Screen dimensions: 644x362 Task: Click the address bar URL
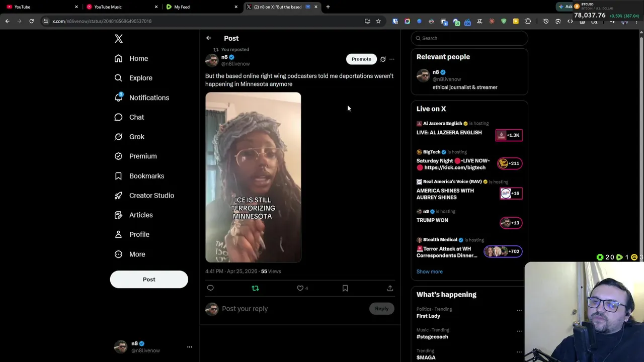pyautogui.click(x=102, y=21)
